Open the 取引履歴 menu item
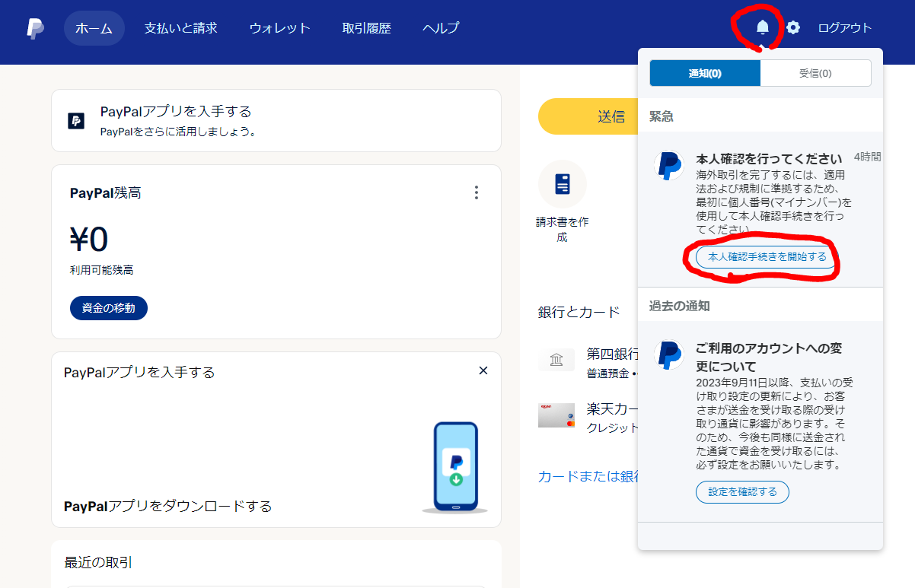 coord(367,27)
